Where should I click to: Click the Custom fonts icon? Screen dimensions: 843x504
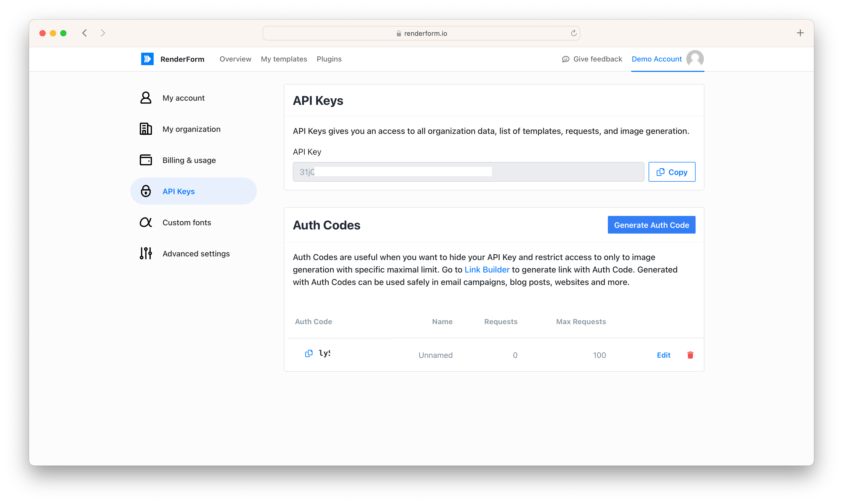pos(146,222)
